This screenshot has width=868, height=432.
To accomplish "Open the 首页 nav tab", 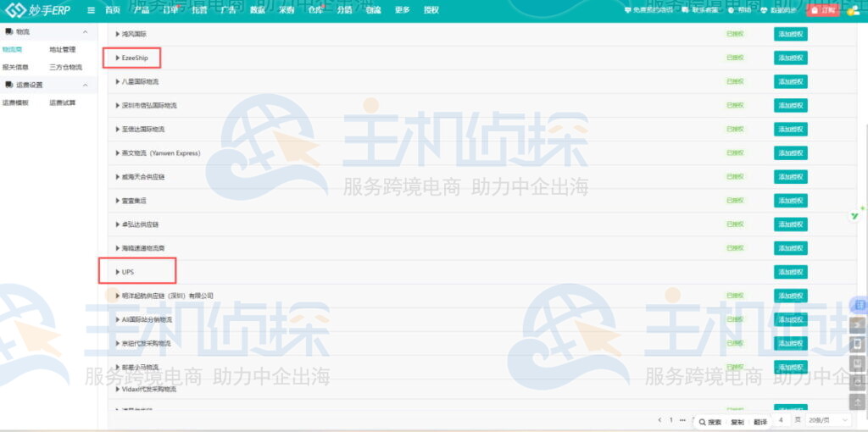I will [x=113, y=10].
